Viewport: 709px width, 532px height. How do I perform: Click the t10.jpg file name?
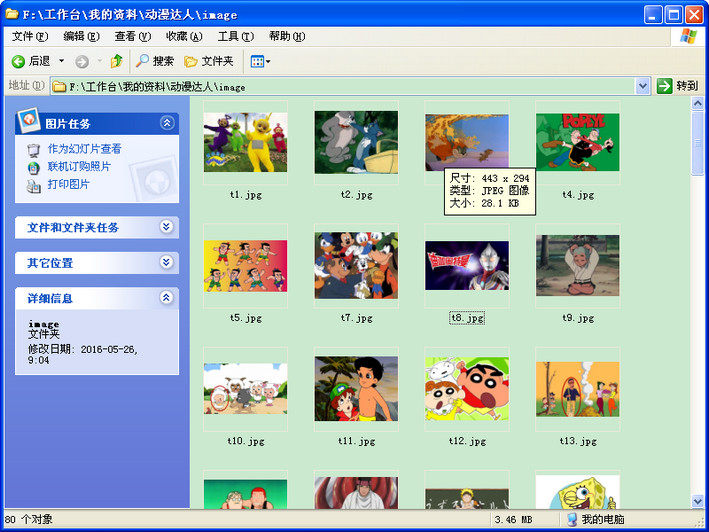point(246,441)
